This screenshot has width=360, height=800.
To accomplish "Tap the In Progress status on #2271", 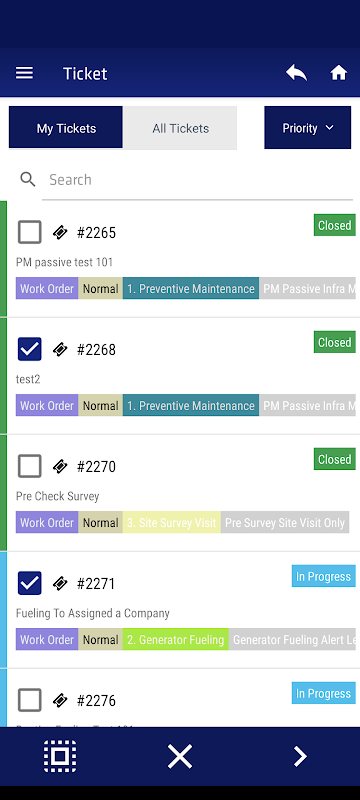I will click(x=323, y=577).
